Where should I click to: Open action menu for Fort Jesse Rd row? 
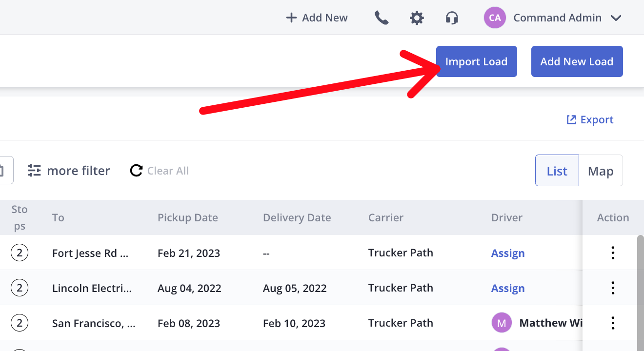tap(613, 253)
